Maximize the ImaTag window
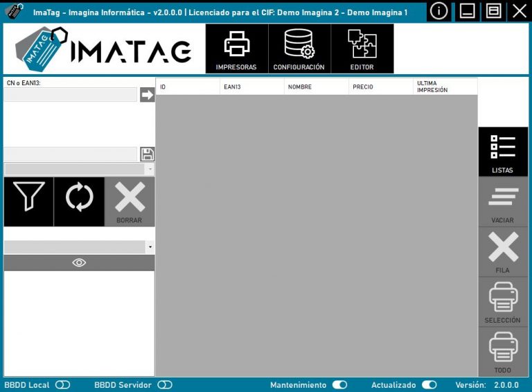Screen dimensions: 532x392 point(493,11)
